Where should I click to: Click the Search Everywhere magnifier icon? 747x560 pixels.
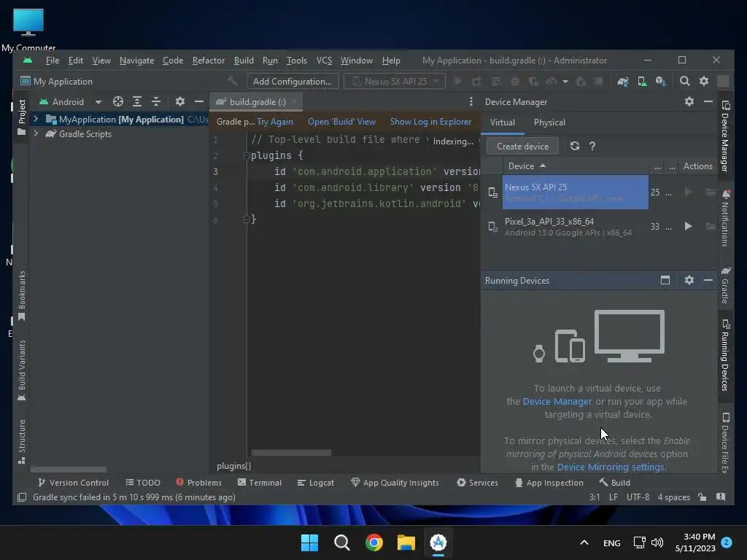click(684, 82)
